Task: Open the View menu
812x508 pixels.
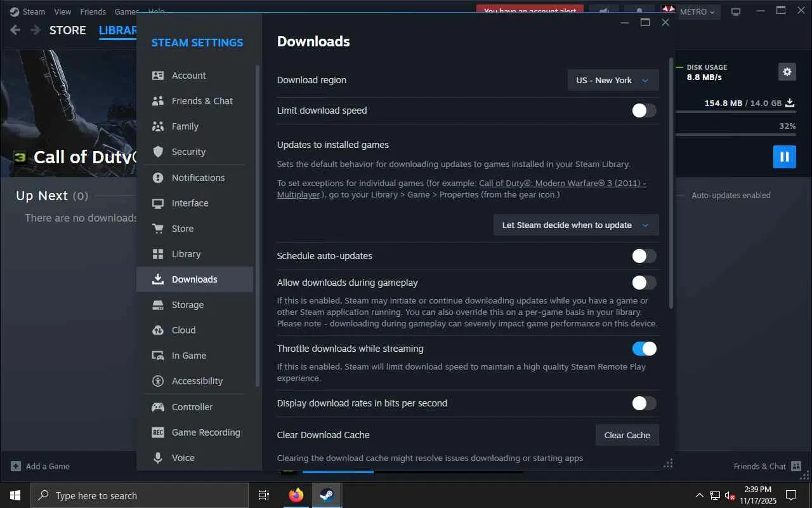Action: click(63, 11)
